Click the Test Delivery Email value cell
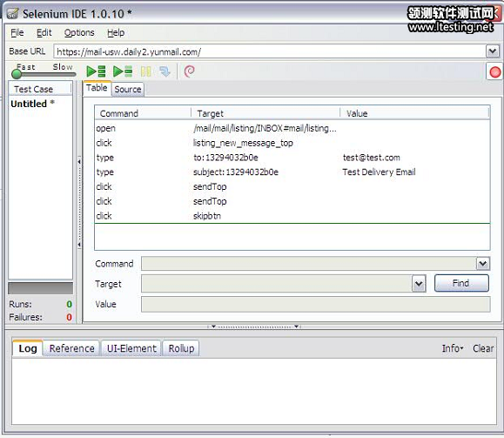The image size is (504, 438). 379,172
